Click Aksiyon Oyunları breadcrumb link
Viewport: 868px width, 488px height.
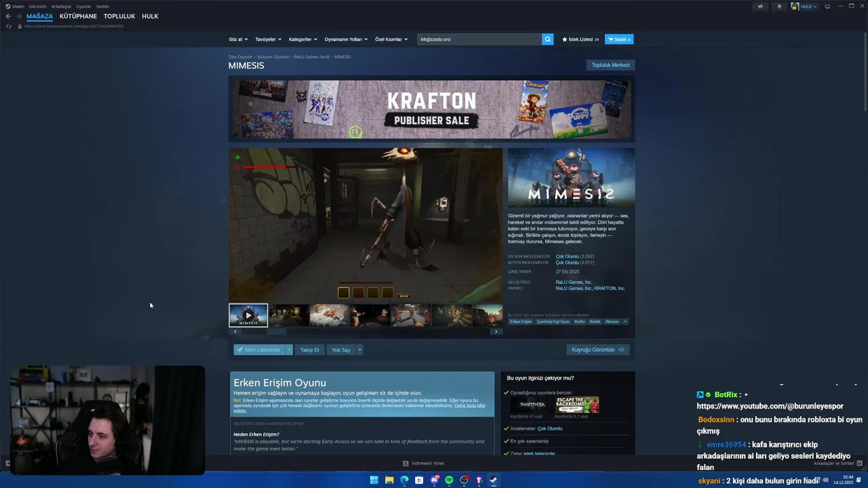(x=273, y=57)
